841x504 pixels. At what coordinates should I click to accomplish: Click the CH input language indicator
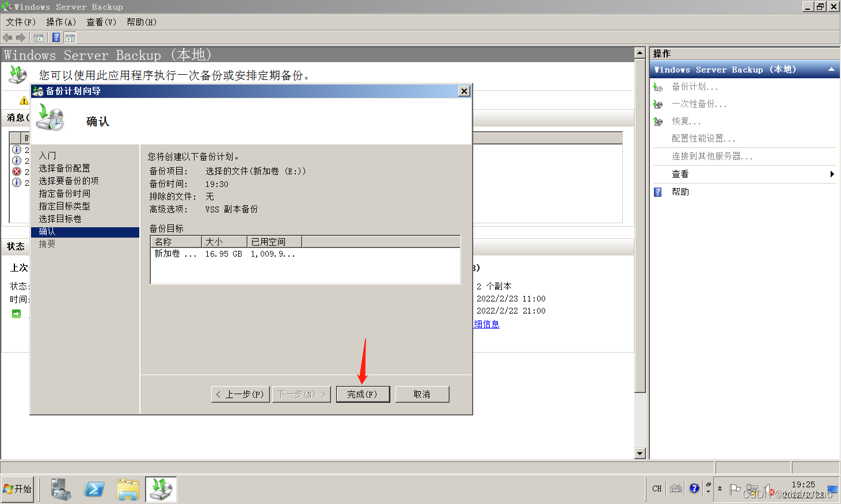[657, 488]
